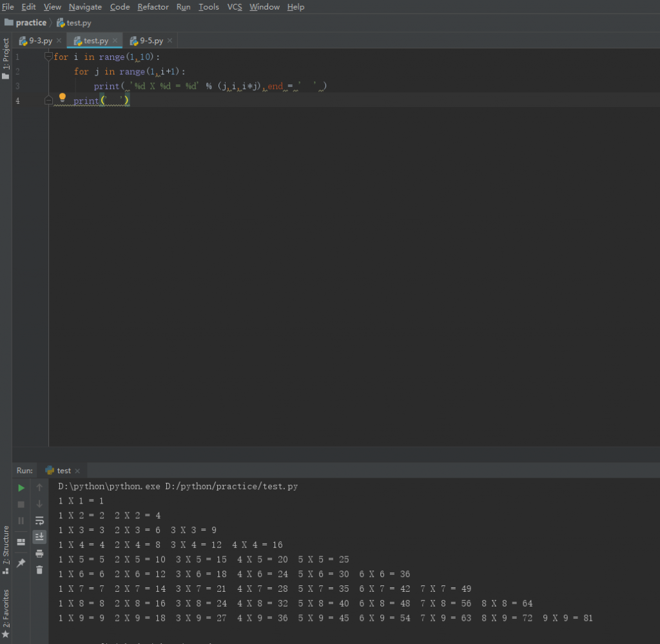
Task: Collapse the outer for loop fold marker
Action: point(48,57)
